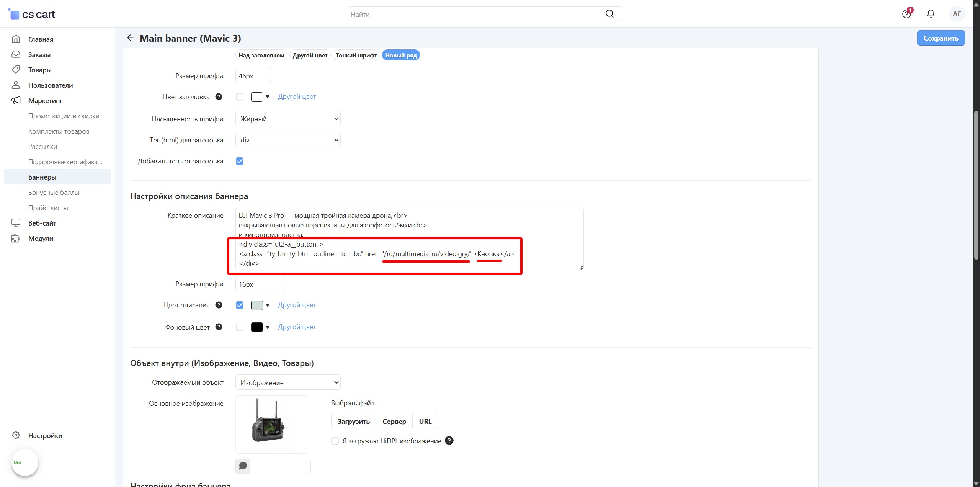
Task: Open Рассылки submenu item
Action: tap(42, 146)
